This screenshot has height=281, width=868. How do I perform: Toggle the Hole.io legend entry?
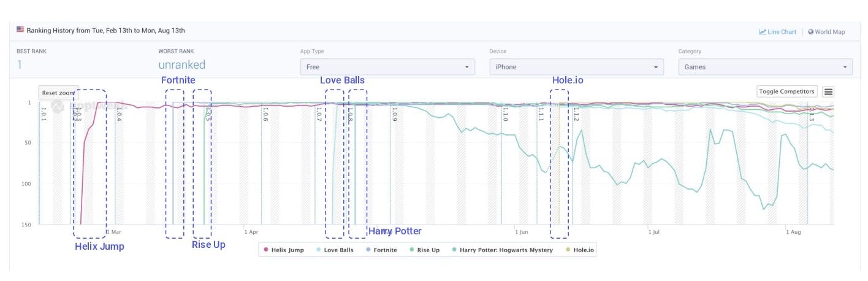pyautogui.click(x=579, y=250)
